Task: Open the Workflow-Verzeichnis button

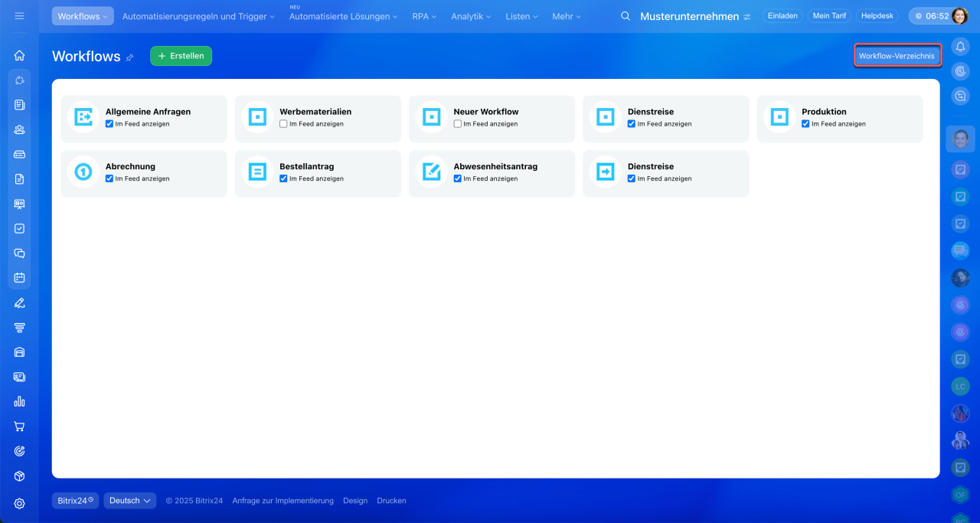Action: click(897, 56)
